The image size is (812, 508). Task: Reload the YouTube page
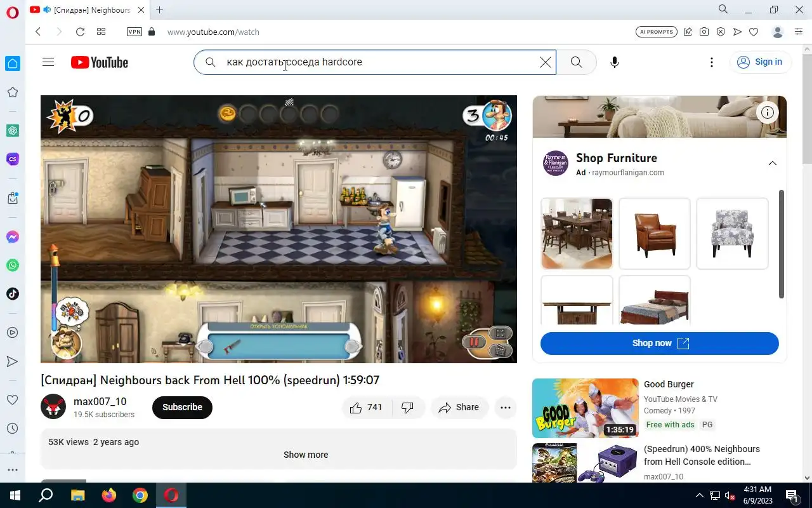(x=80, y=32)
